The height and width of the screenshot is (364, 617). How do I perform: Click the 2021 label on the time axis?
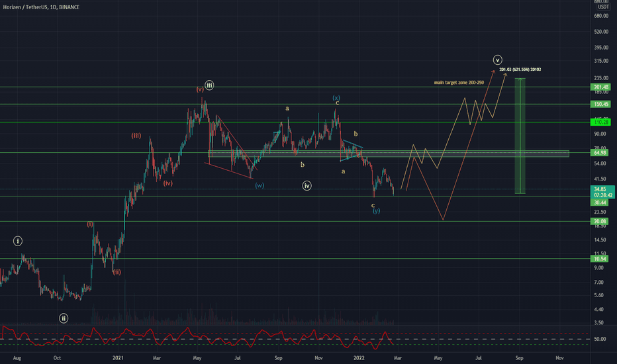tap(118, 358)
